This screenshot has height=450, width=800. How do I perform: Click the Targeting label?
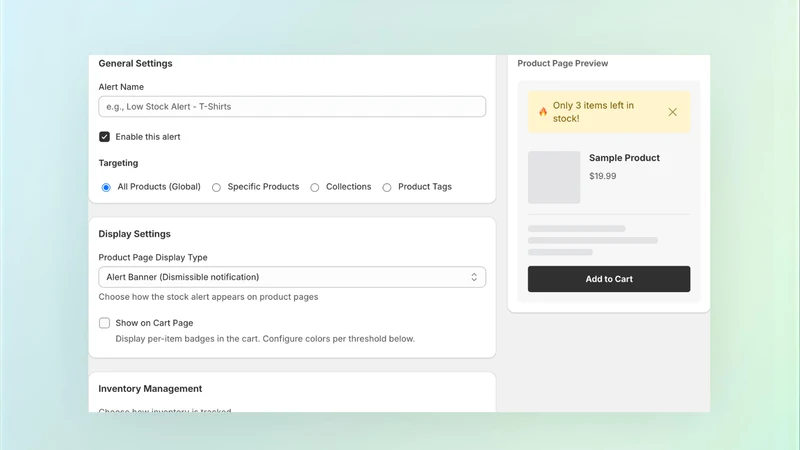(x=118, y=163)
